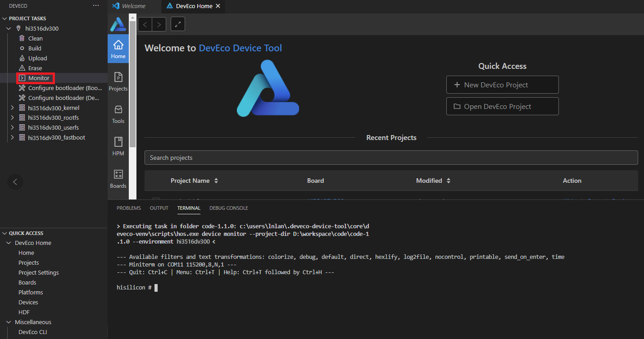The width and height of the screenshot is (644, 339).
Task: Collapse the Miscellaneous tree group
Action: click(x=9, y=322)
